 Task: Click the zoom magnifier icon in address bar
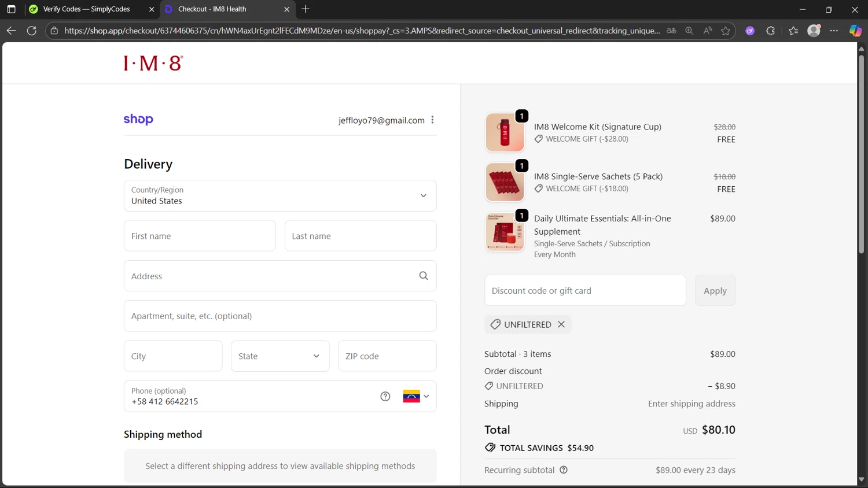pos(689,31)
